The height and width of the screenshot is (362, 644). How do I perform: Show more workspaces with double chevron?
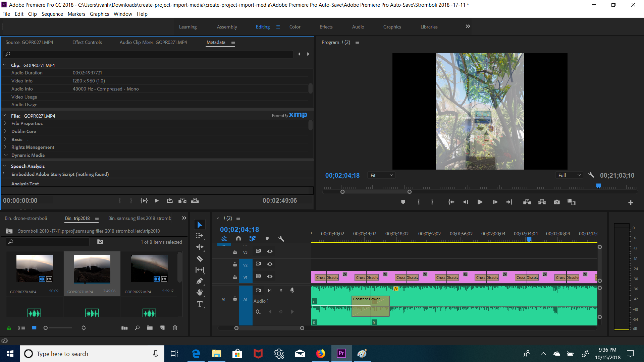(468, 26)
